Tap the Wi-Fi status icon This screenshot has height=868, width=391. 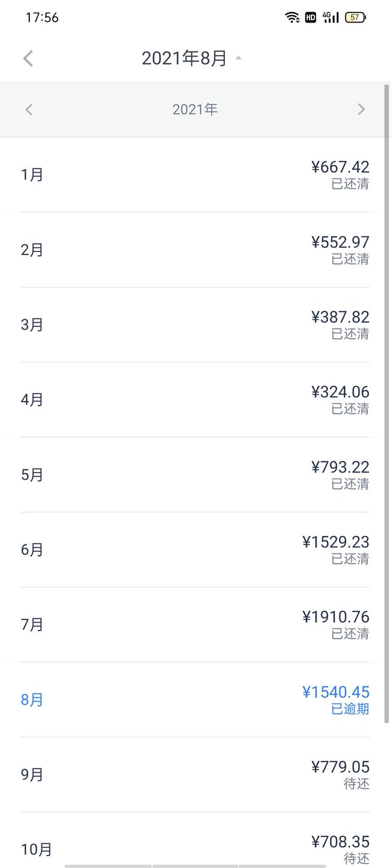click(x=293, y=17)
